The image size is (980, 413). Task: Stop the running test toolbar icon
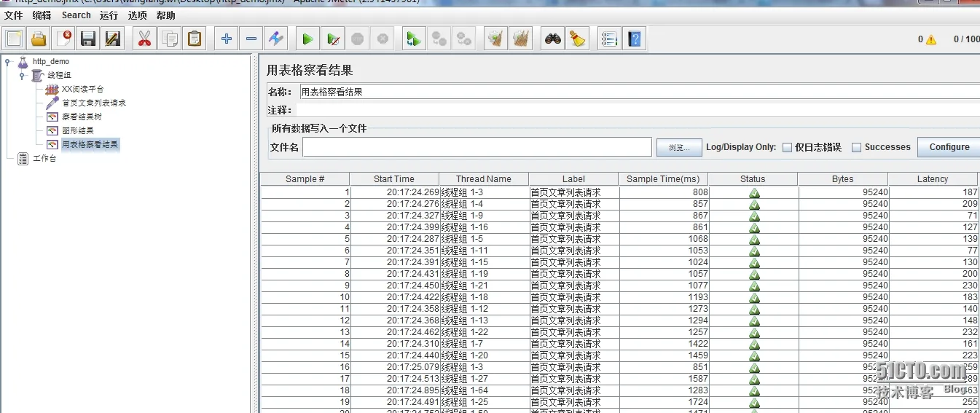click(358, 39)
